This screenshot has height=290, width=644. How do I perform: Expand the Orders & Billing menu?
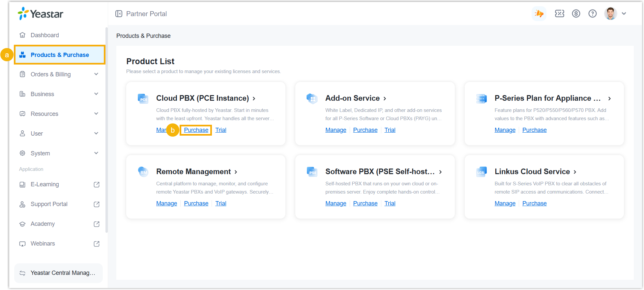click(59, 74)
